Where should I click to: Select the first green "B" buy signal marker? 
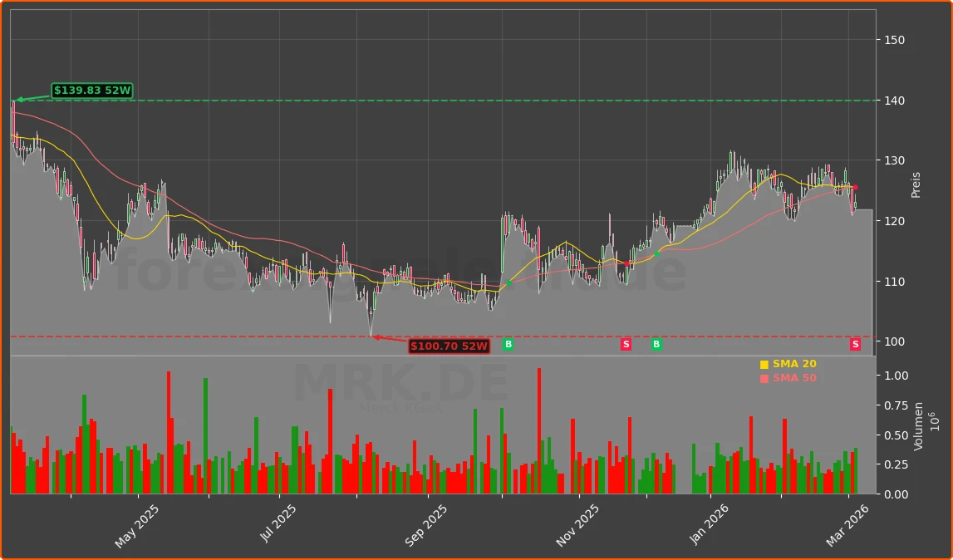tap(508, 344)
